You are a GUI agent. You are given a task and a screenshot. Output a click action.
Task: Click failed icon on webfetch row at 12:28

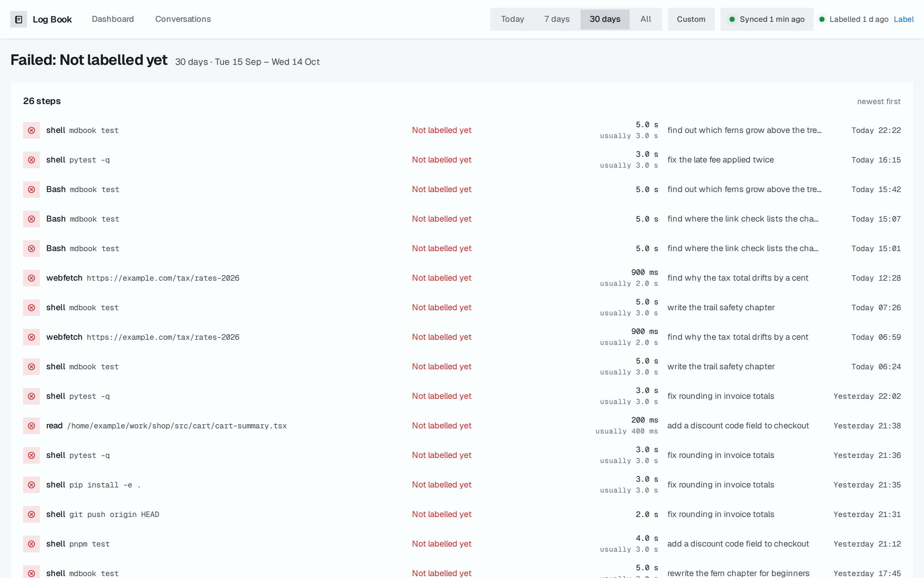click(x=31, y=278)
